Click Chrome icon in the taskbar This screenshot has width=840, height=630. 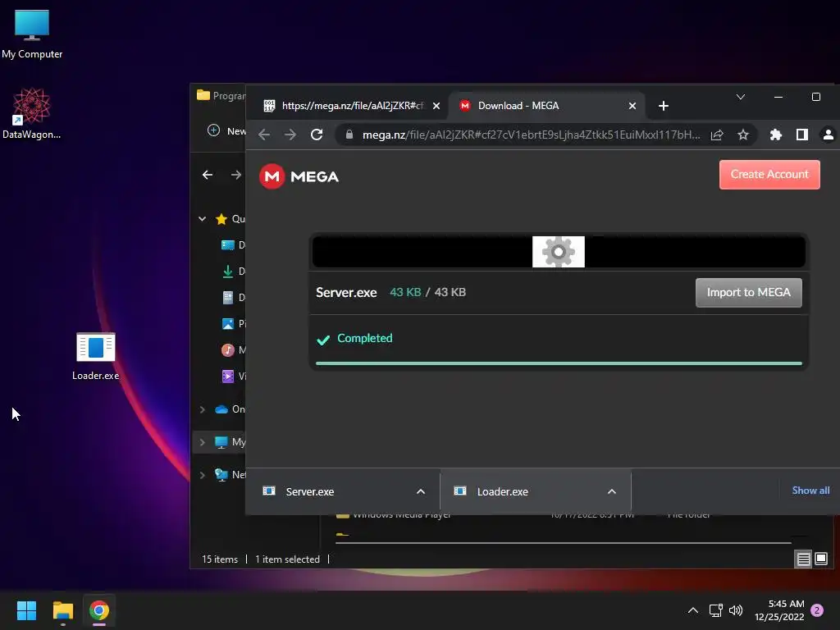pyautogui.click(x=99, y=610)
